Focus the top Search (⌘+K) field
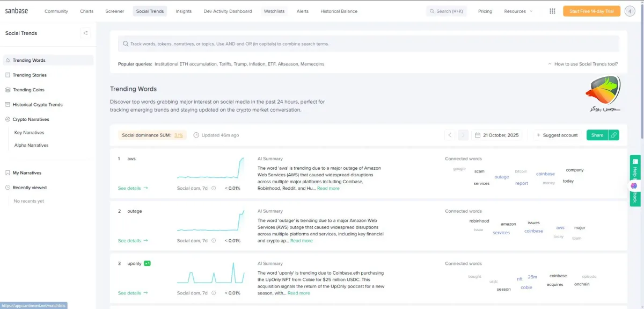 pos(447,11)
